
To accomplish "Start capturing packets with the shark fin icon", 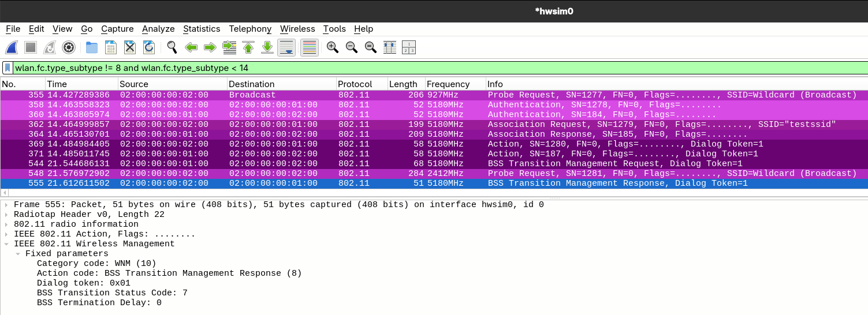I will (12, 47).
